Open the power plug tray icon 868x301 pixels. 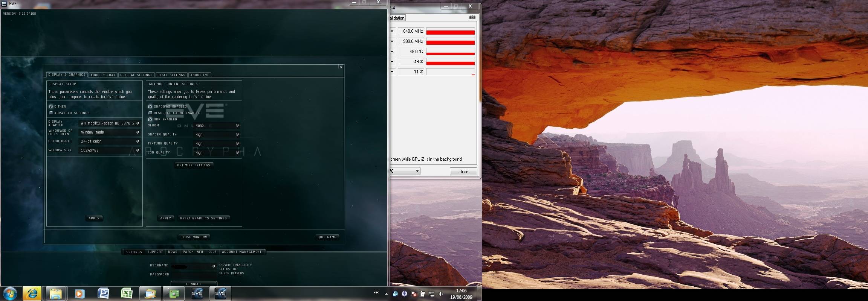[x=422, y=294]
